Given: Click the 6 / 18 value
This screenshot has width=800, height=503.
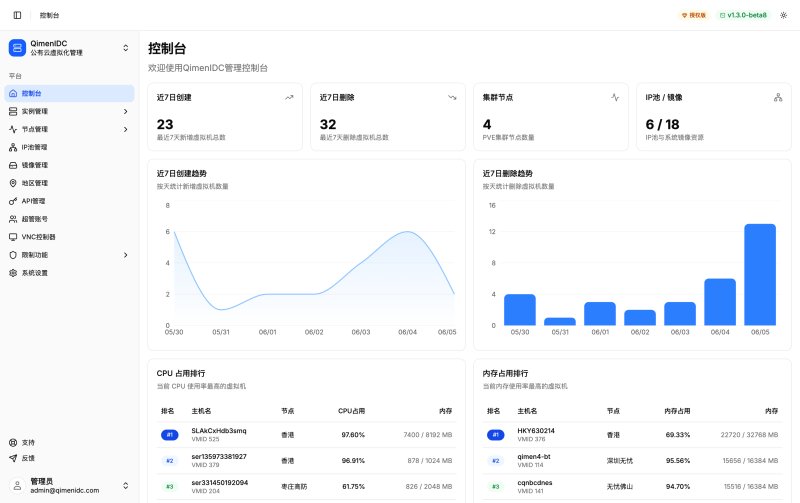Looking at the screenshot, I should point(662,124).
